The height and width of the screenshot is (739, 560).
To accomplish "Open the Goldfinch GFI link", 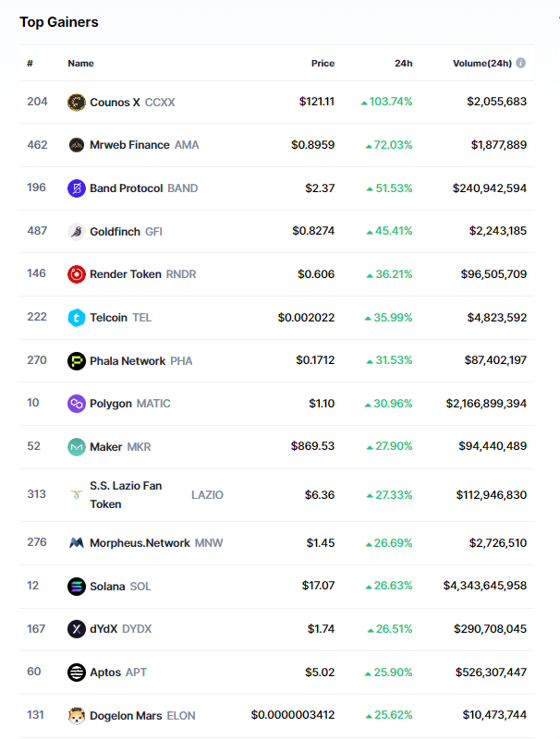I will 116,231.
